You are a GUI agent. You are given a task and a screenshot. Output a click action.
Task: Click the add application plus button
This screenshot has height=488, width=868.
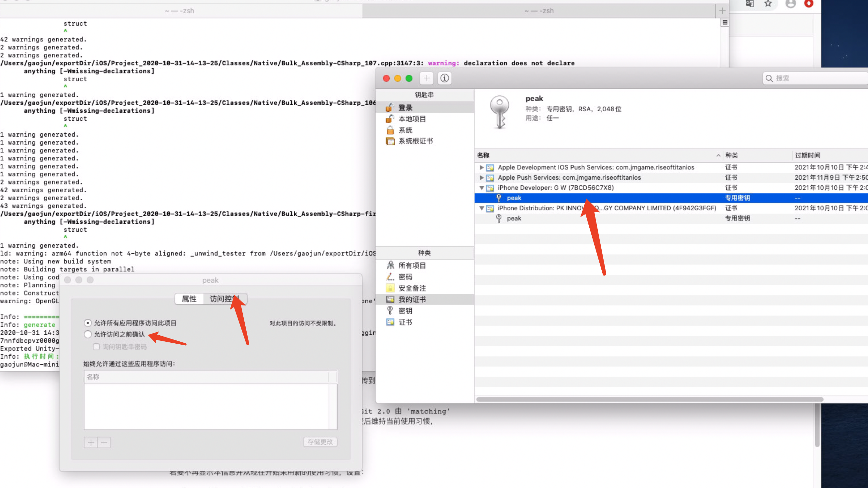point(91,442)
